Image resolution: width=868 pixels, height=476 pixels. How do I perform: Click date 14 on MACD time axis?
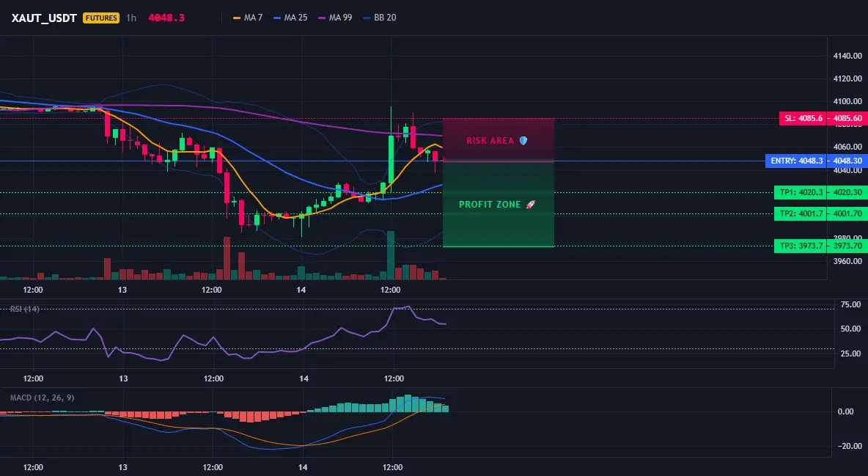pos(303,467)
